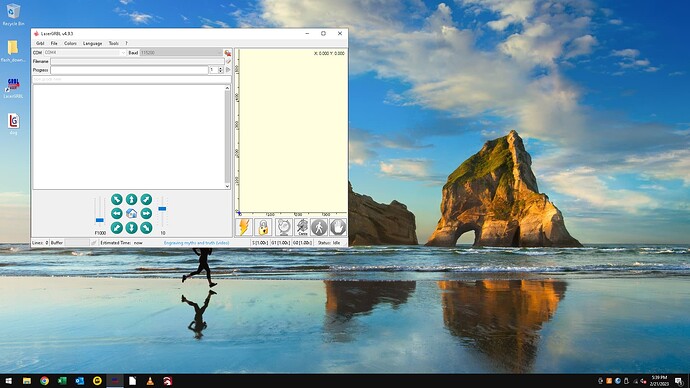Image resolution: width=690 pixels, height=388 pixels.
Task: Click the lightning bolt reset button
Action: point(243,227)
